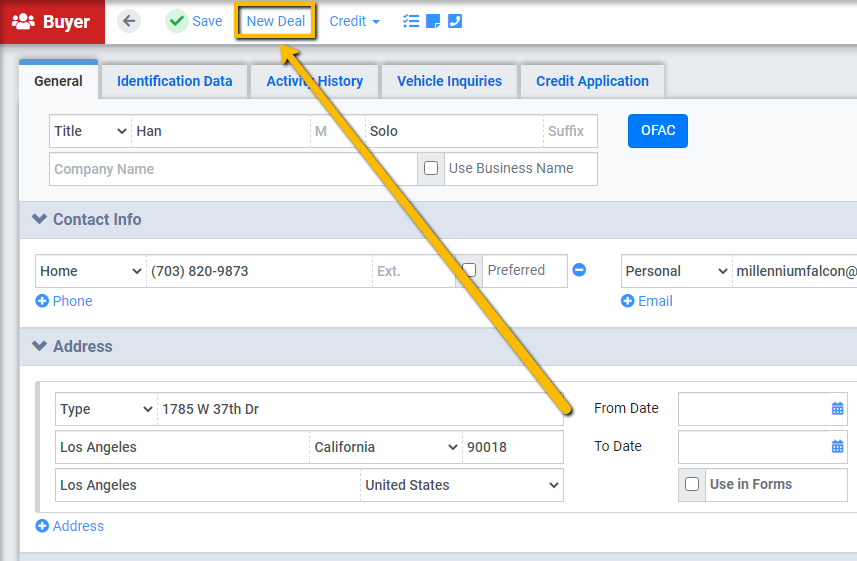This screenshot has height=561, width=857.
Task: Click the phone call log icon
Action: [x=455, y=21]
